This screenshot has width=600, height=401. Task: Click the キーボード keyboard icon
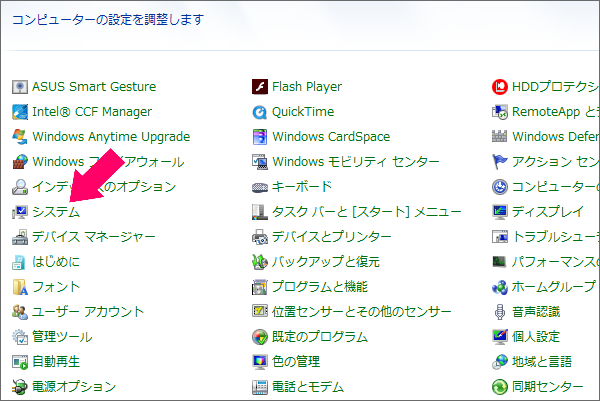[x=260, y=187]
